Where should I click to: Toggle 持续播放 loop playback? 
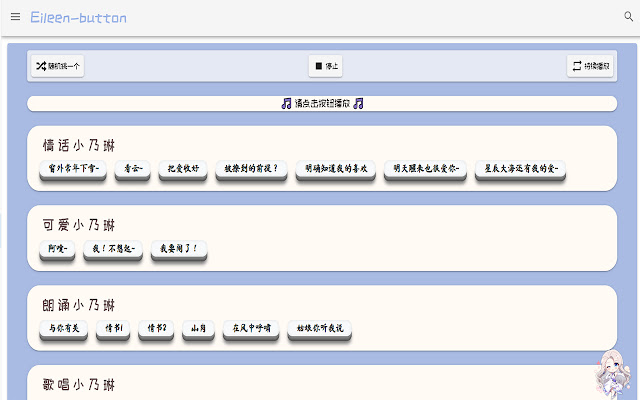[589, 66]
